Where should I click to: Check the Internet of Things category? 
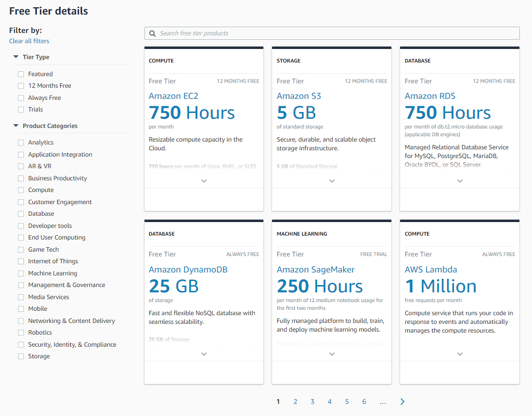click(21, 261)
